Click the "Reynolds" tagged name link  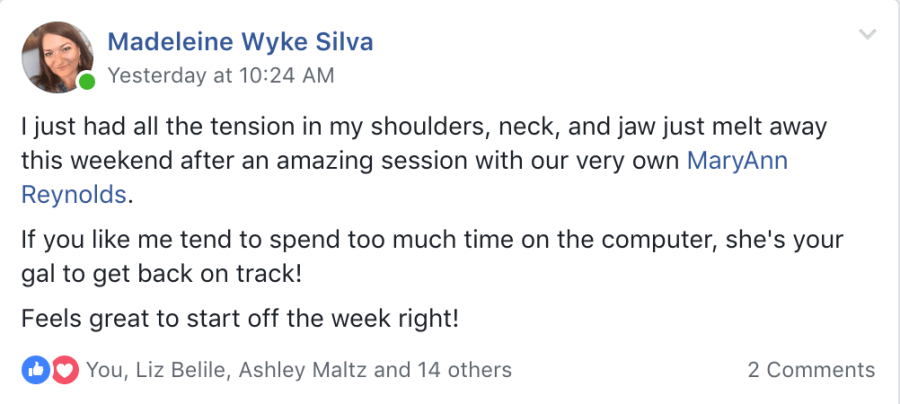pyautogui.click(x=74, y=194)
